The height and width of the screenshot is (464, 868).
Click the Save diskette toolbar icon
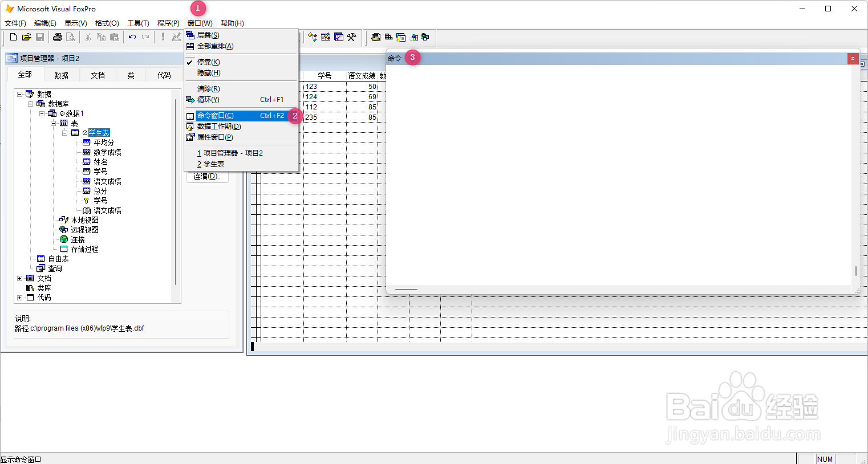(x=39, y=37)
